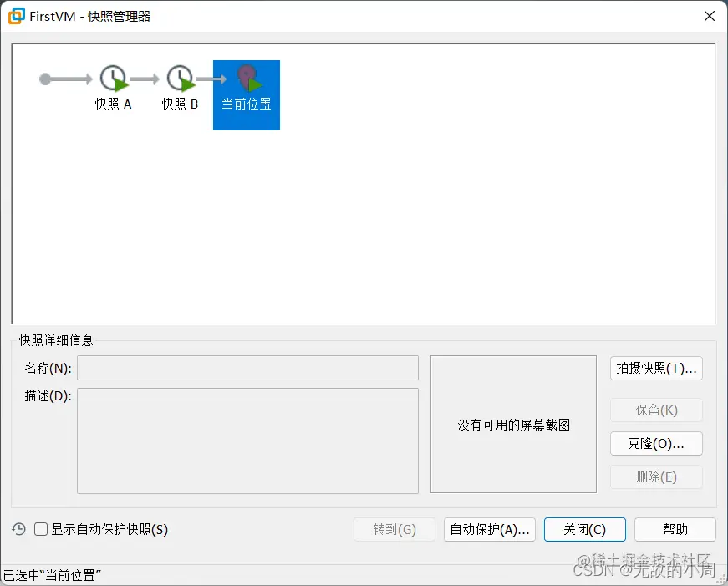Screen dimensions: 728x586
Task: Click 拍摄快照(T)... button
Action: coord(656,368)
